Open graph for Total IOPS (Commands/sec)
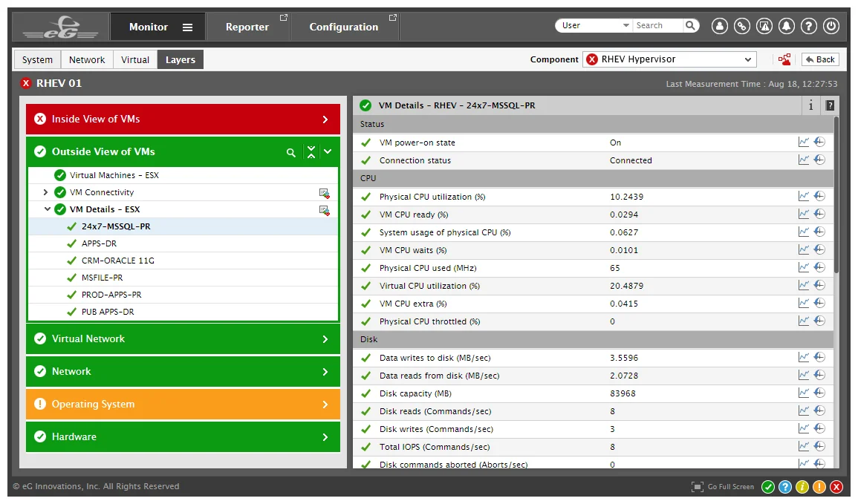Screen dimensions: 858x504 pyautogui.click(x=803, y=447)
